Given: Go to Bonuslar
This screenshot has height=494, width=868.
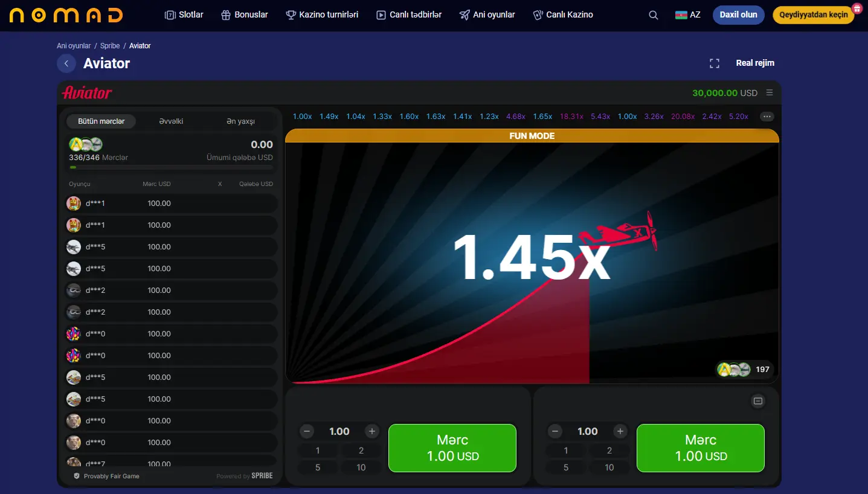Looking at the screenshot, I should [x=245, y=15].
